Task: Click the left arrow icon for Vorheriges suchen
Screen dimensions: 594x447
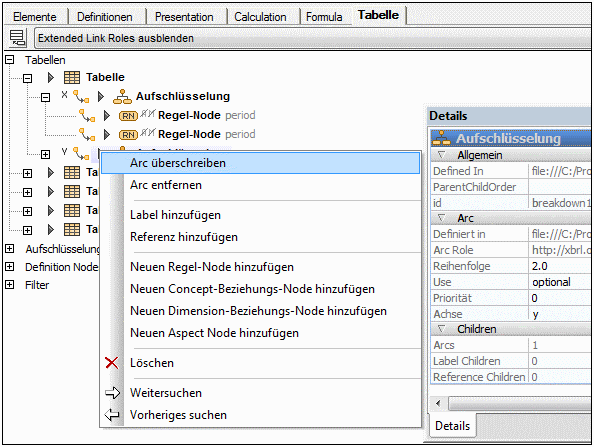Action: point(112,415)
